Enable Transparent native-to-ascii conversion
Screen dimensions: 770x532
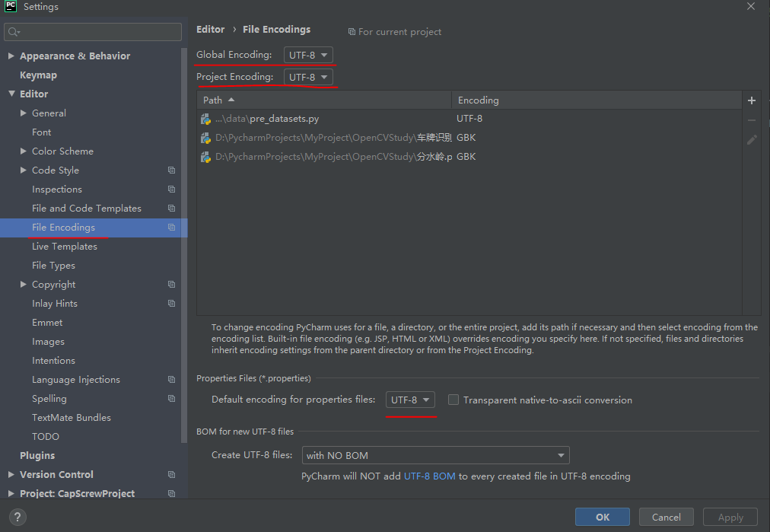[x=453, y=400]
